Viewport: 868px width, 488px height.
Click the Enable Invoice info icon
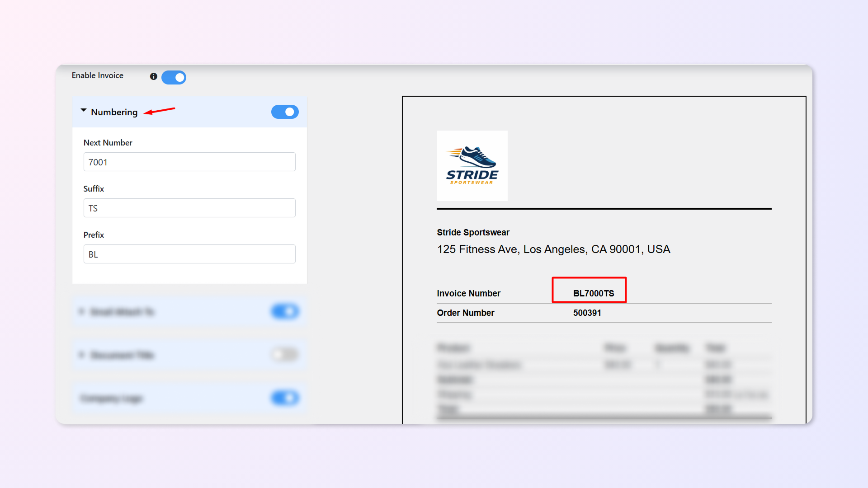click(154, 76)
